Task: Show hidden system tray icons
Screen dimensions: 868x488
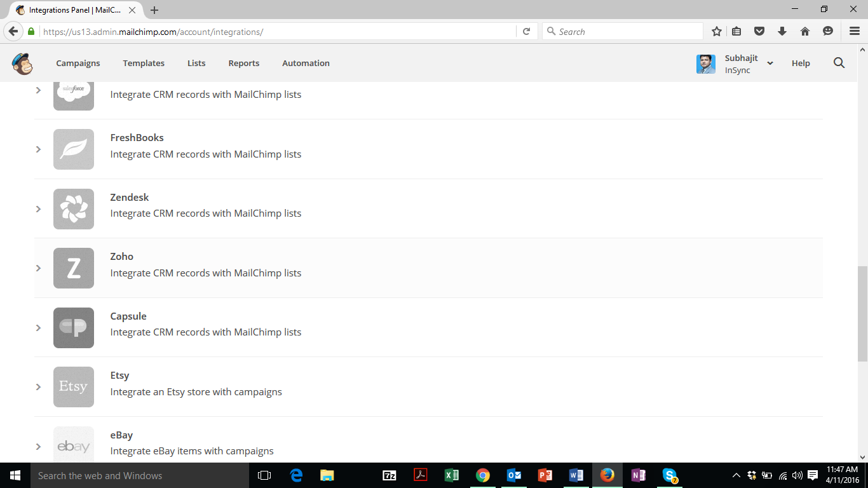Action: point(736,475)
